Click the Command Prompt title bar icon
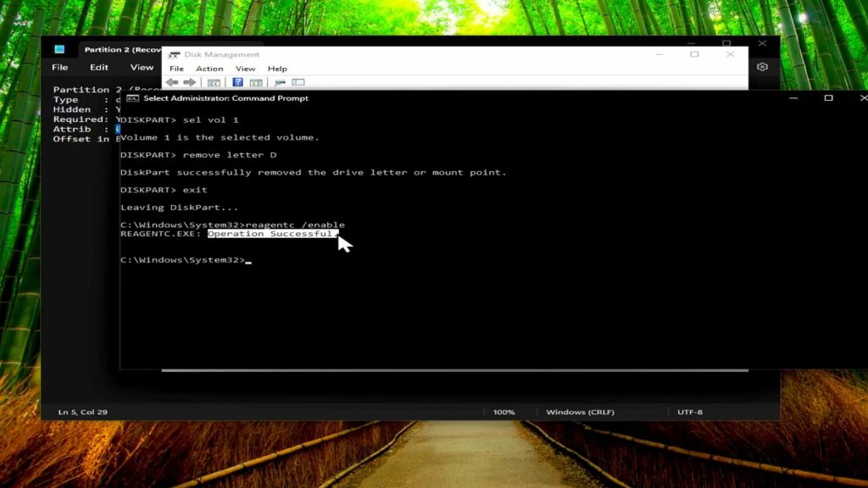The width and height of the screenshot is (868, 488). (130, 98)
